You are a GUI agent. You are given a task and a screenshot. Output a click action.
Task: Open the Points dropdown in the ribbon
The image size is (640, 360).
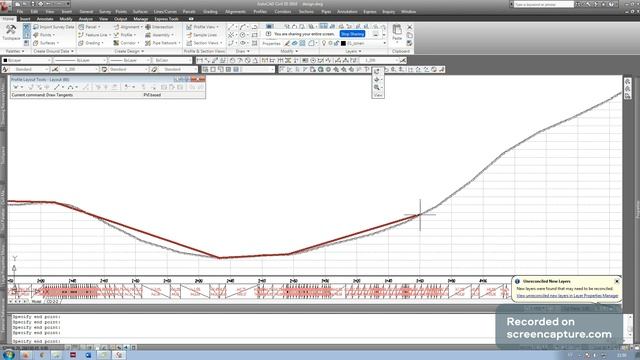click(x=44, y=35)
